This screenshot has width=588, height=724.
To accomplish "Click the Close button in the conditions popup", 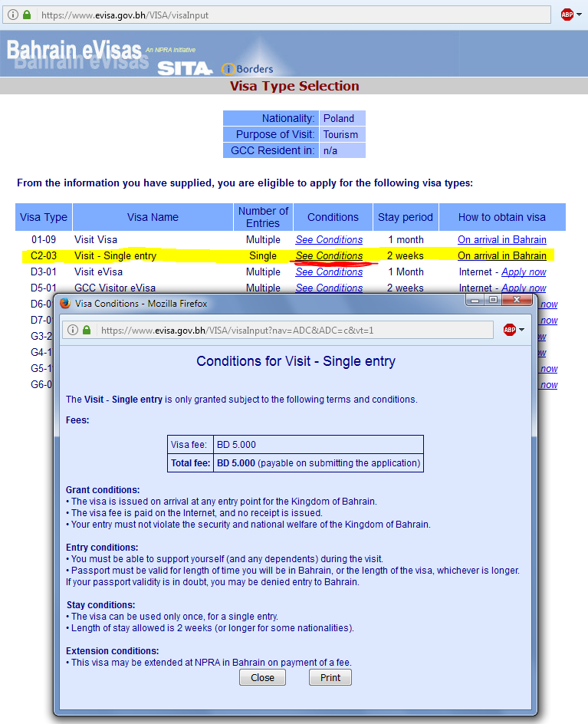I will [263, 677].
